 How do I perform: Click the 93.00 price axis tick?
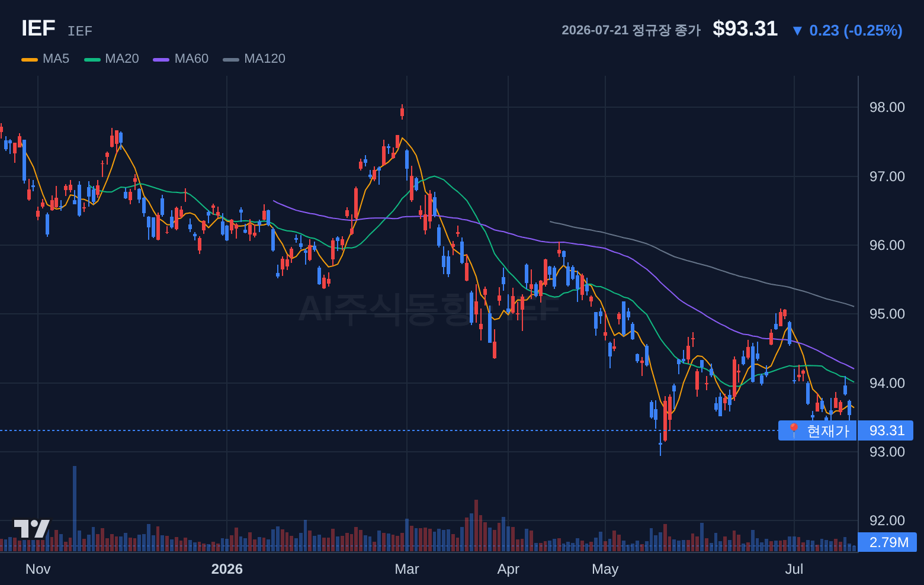[887, 452]
